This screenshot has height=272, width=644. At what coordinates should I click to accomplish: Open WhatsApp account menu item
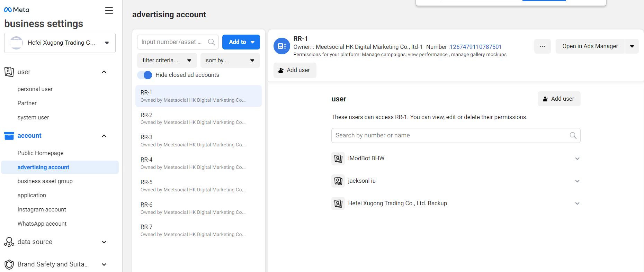(42, 224)
